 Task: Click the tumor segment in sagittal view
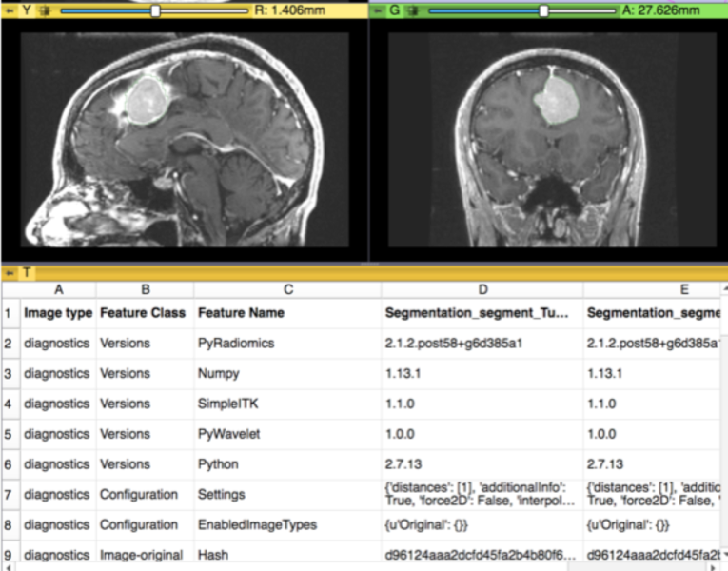(x=147, y=100)
